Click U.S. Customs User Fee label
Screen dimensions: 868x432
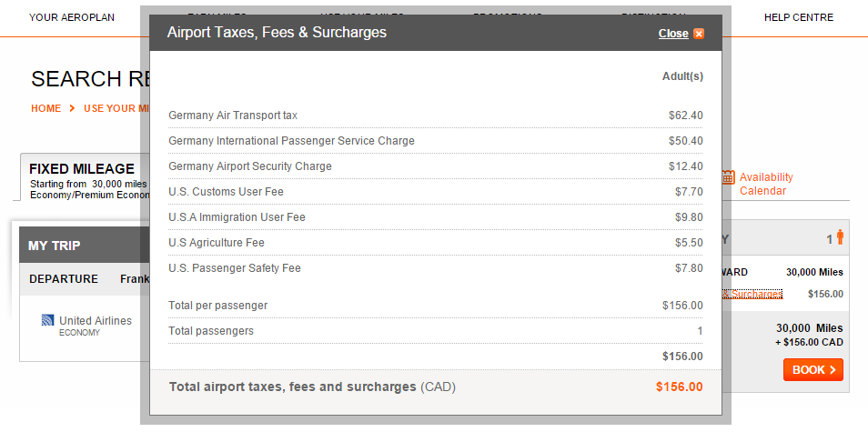[x=226, y=192]
